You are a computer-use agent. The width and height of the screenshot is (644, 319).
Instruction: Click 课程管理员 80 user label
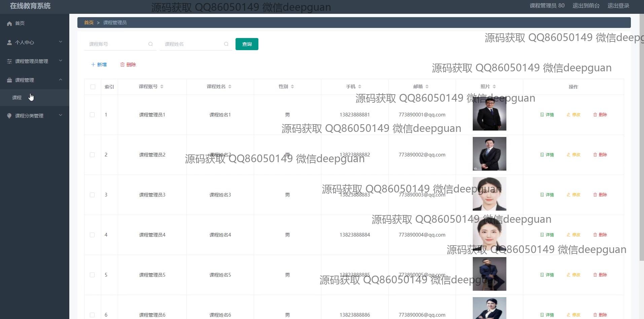[547, 6]
